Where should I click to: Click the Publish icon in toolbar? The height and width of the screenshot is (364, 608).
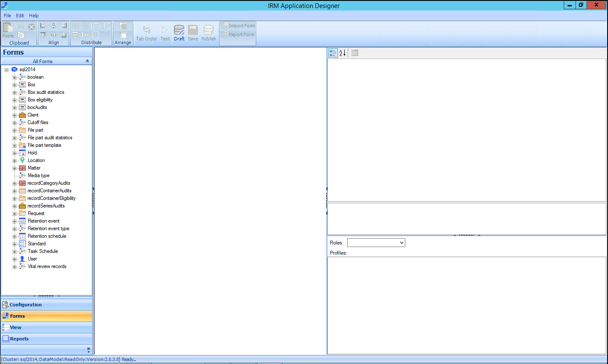209,30
